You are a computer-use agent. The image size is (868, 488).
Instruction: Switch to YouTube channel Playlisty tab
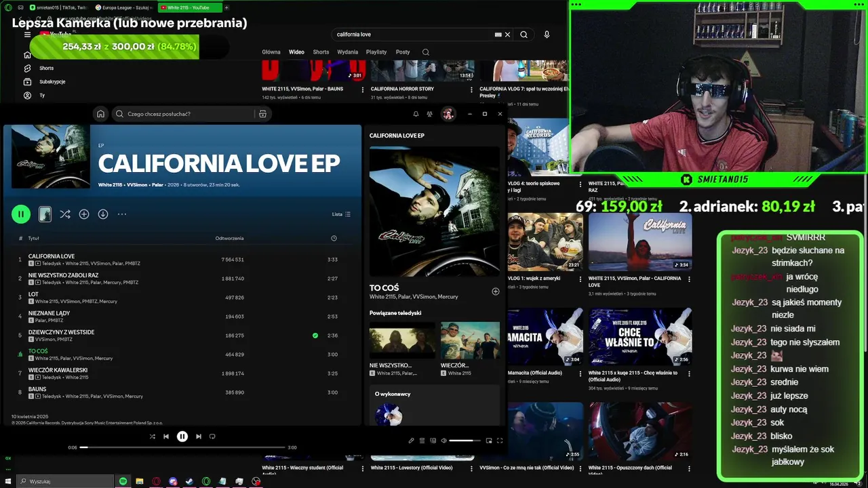[376, 52]
